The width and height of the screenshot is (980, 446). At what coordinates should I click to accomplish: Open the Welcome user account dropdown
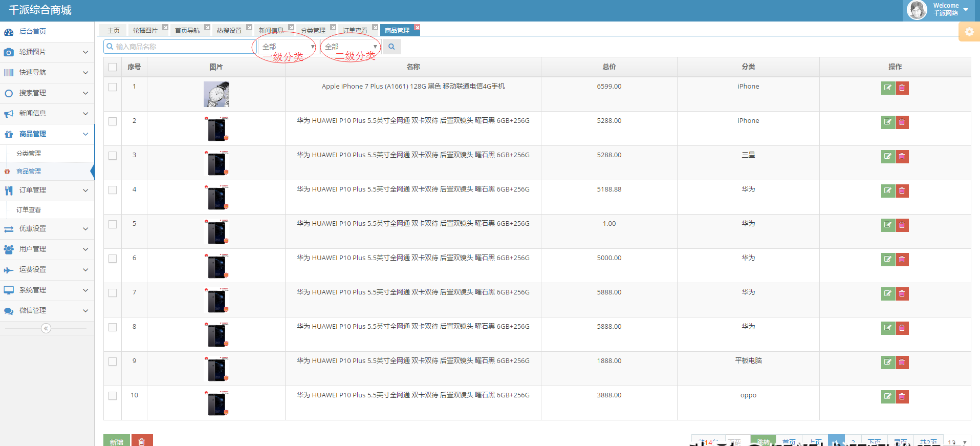pyautogui.click(x=939, y=10)
